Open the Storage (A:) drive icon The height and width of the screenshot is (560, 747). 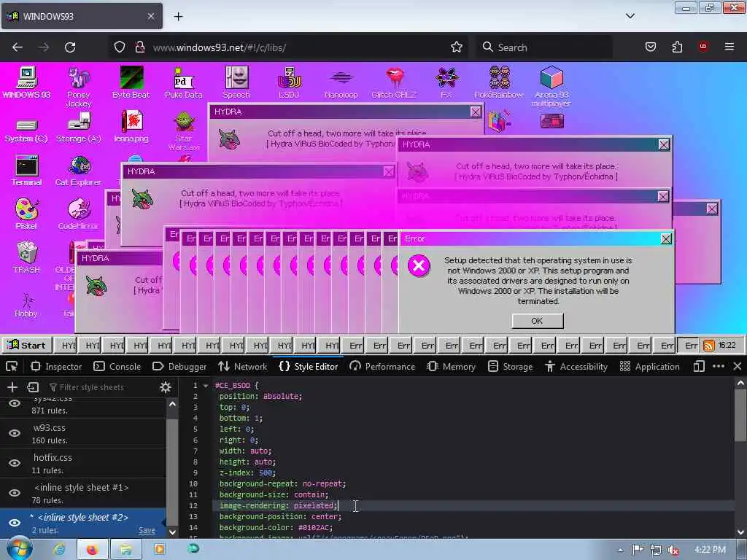tap(79, 127)
